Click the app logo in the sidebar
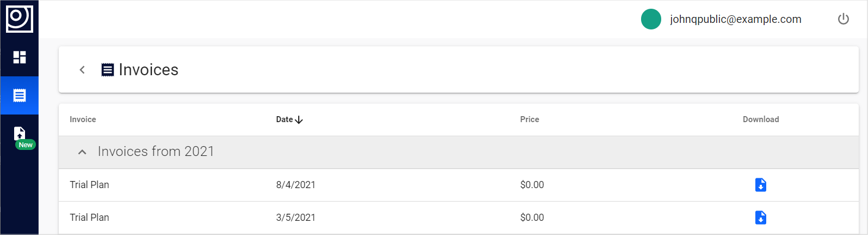The height and width of the screenshot is (235, 868). (20, 19)
